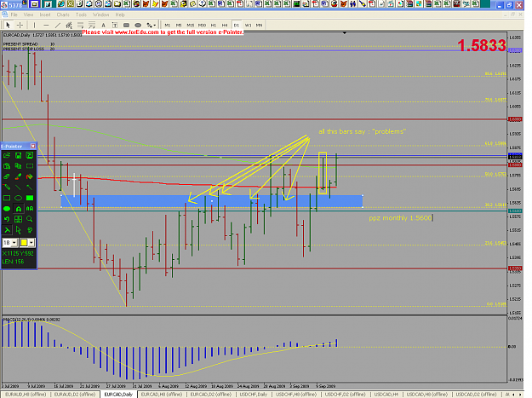This screenshot has height=398, width=532.
Task: Switch chart to M15 timeframe
Action: pyautogui.click(x=191, y=25)
